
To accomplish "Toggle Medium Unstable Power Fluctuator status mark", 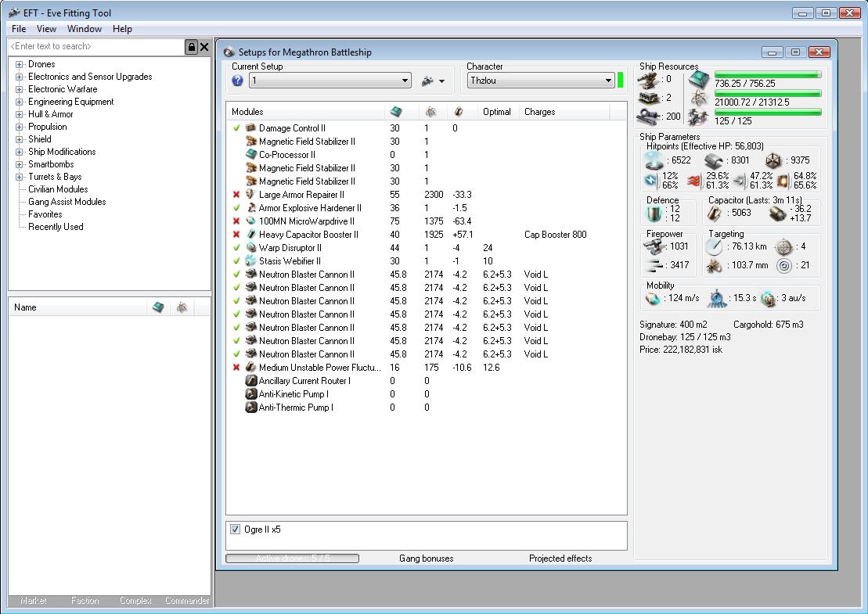I will (236, 368).
